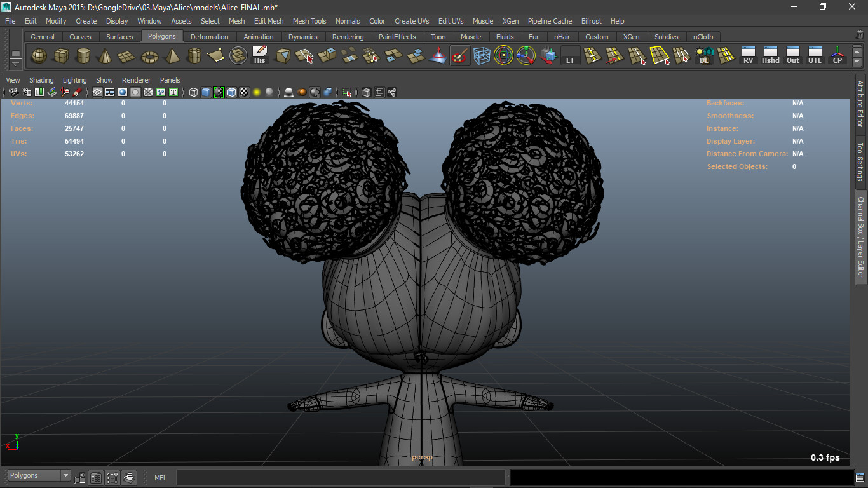Click the Select Camera icon in panel toolbar
This screenshot has height=488, width=868.
13,92
